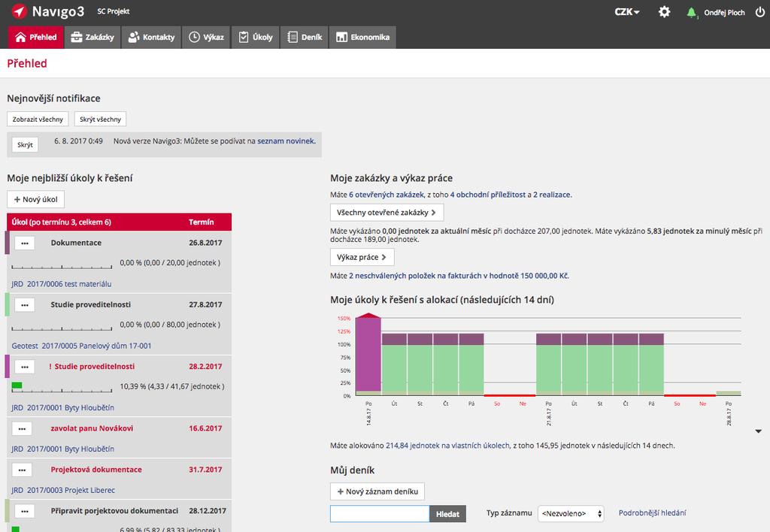Open Geotest 2017/0005 Panelový dům 17-001 link
Screen dimensions: 770x532
coord(81,346)
